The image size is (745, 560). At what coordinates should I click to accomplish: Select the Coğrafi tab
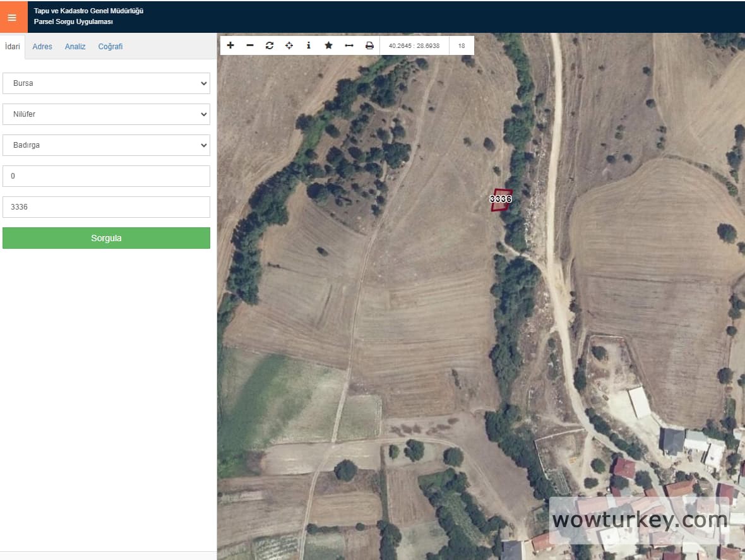(110, 47)
